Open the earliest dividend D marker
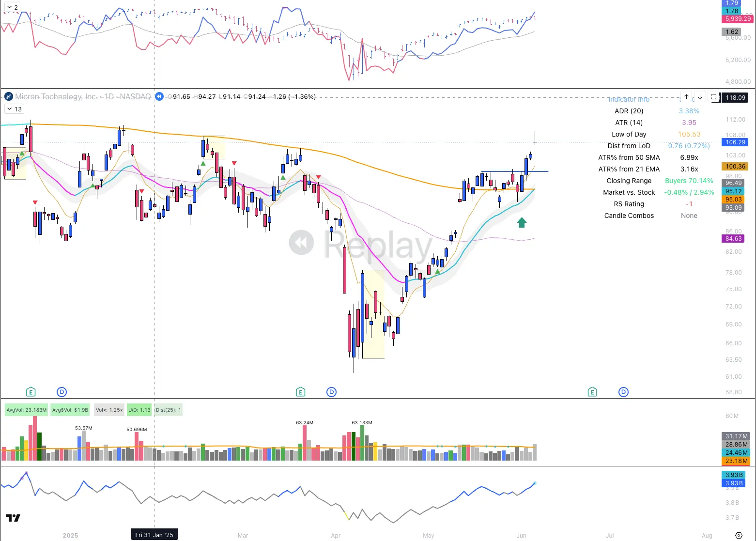 click(62, 392)
